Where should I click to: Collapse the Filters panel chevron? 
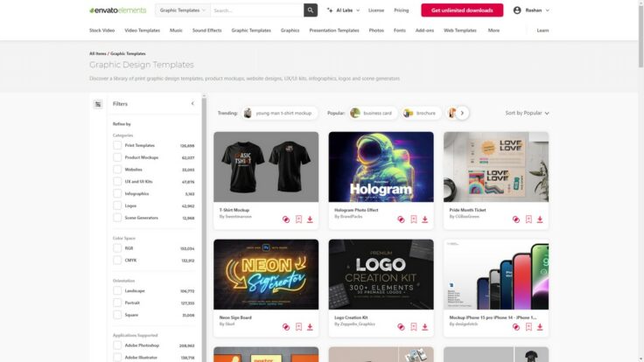click(192, 104)
